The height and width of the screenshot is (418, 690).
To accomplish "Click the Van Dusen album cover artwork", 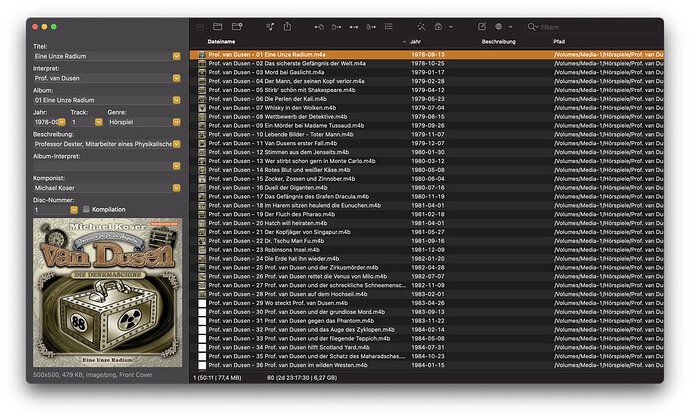I will pyautogui.click(x=105, y=295).
